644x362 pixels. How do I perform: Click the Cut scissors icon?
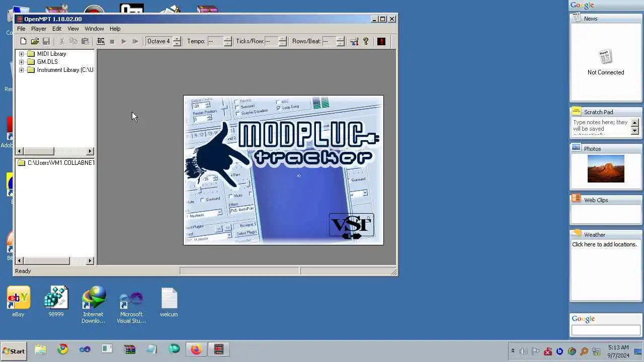tap(62, 41)
